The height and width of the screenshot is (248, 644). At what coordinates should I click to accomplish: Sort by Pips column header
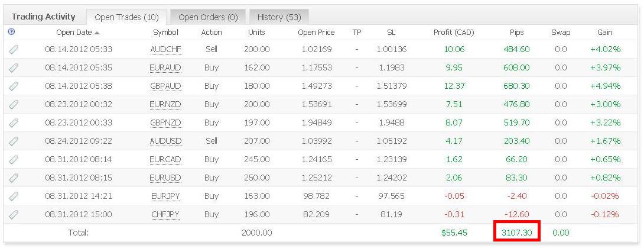(x=516, y=33)
